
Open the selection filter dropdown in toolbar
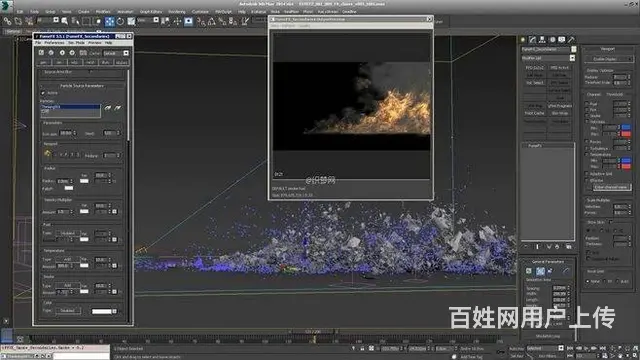pos(56,20)
